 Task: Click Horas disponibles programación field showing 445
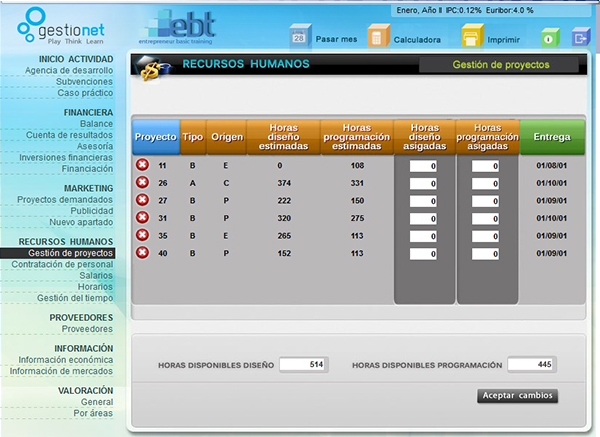click(532, 364)
